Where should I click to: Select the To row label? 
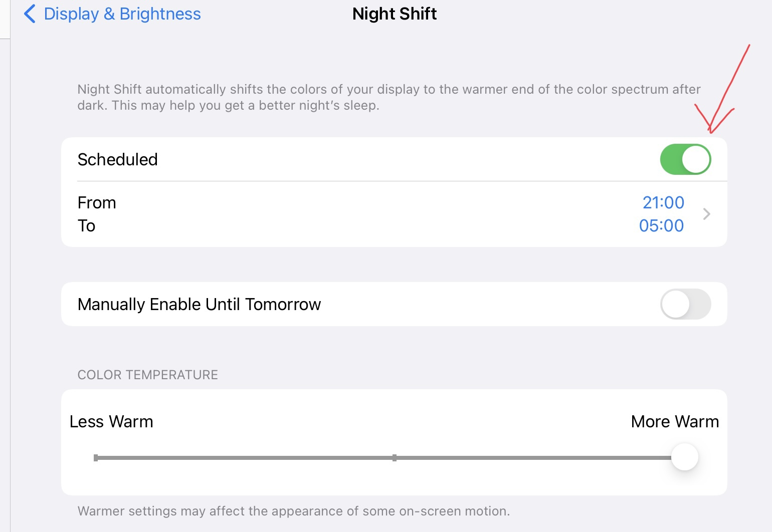86,225
